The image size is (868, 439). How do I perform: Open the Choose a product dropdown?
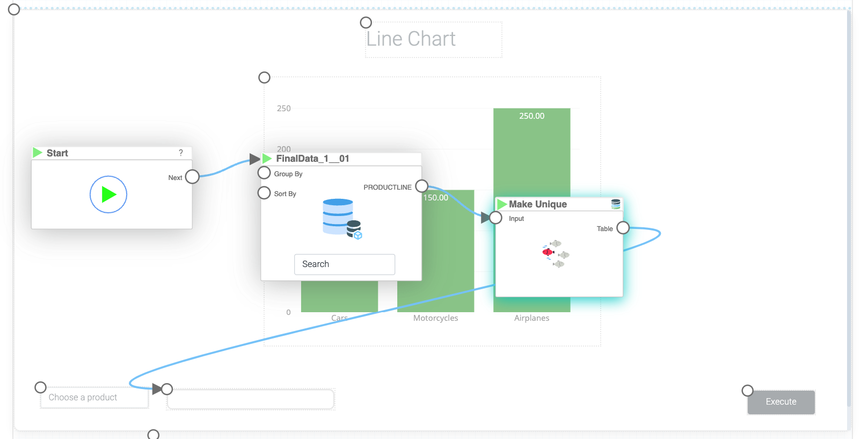point(94,398)
